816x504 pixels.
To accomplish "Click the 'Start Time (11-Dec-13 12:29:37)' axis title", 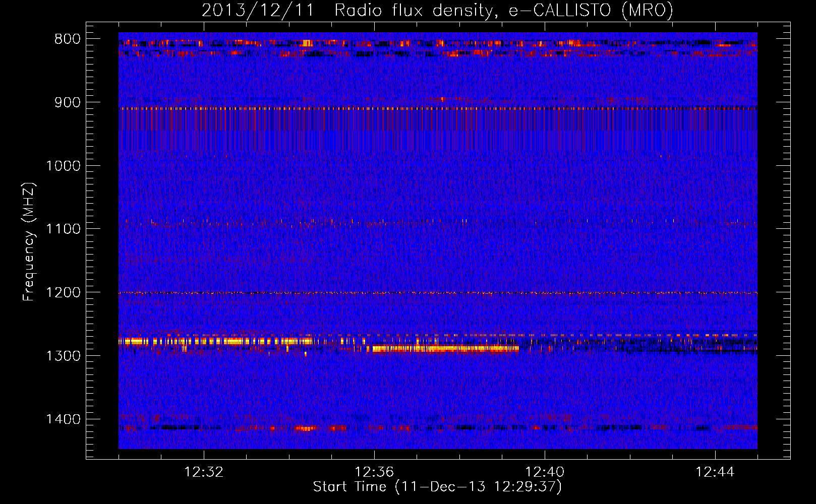I will click(437, 487).
